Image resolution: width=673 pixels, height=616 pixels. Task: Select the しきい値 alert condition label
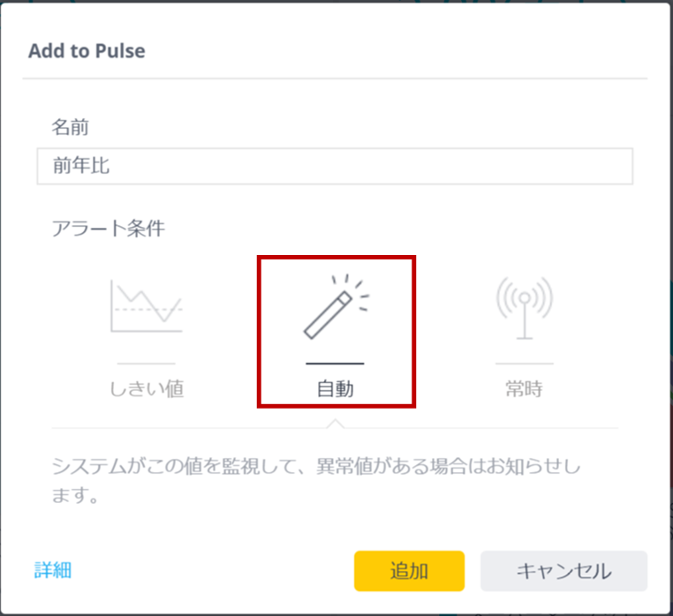(147, 389)
